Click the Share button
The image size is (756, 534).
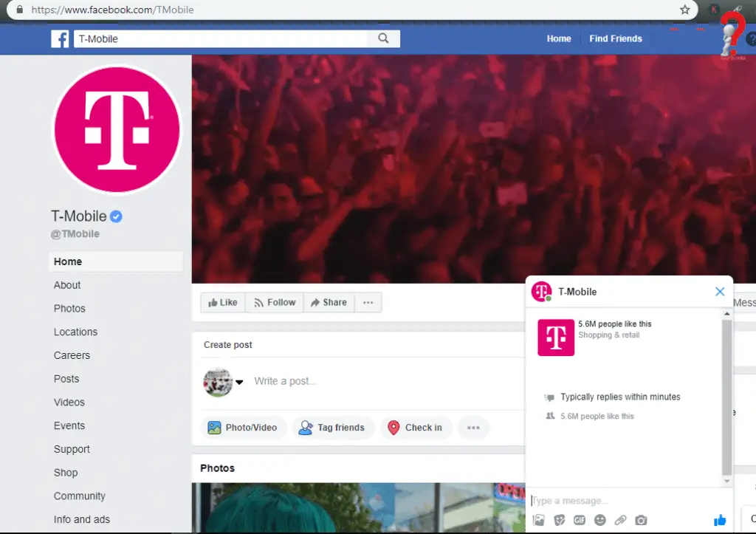click(x=329, y=303)
